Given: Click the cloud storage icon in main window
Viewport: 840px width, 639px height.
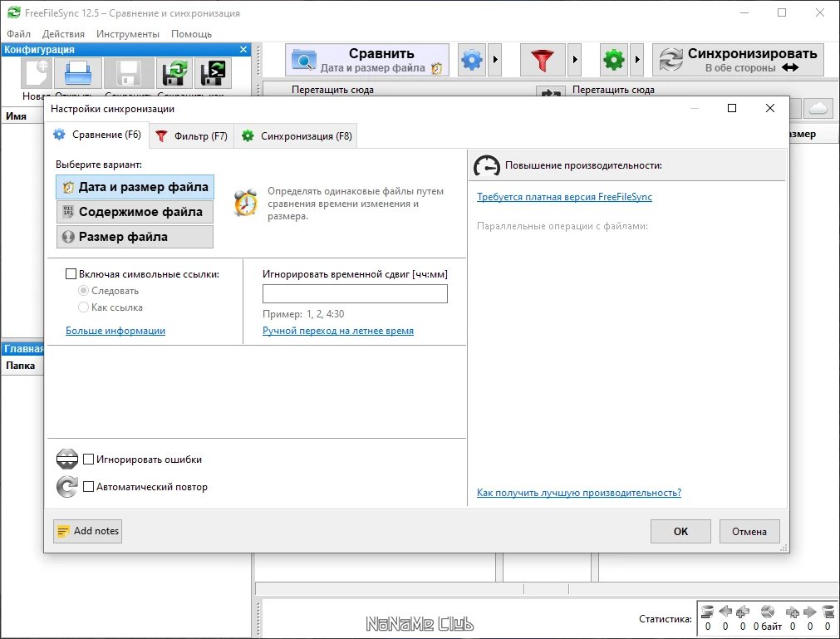Looking at the screenshot, I should pos(818,108).
